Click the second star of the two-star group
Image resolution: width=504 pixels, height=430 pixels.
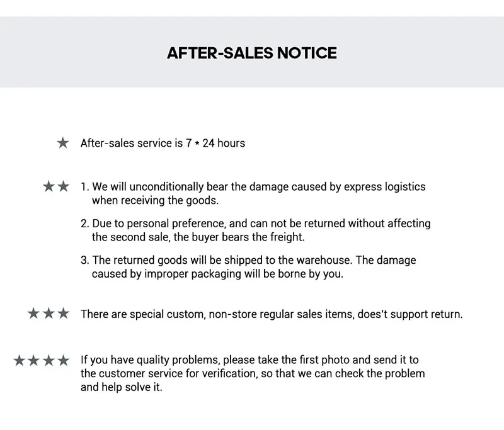click(64, 186)
